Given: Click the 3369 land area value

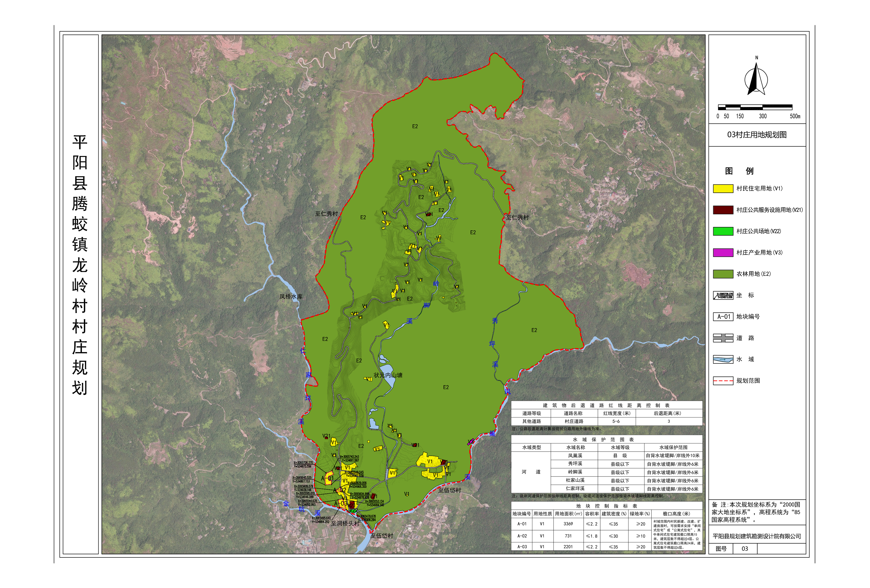Looking at the screenshot, I should (568, 524).
